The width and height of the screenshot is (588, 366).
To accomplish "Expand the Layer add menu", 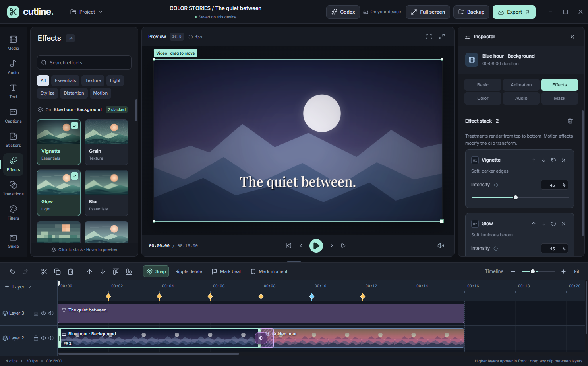I will pos(18,287).
